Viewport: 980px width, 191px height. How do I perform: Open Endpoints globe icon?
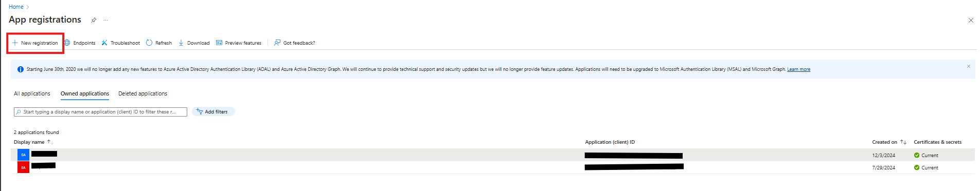67,43
